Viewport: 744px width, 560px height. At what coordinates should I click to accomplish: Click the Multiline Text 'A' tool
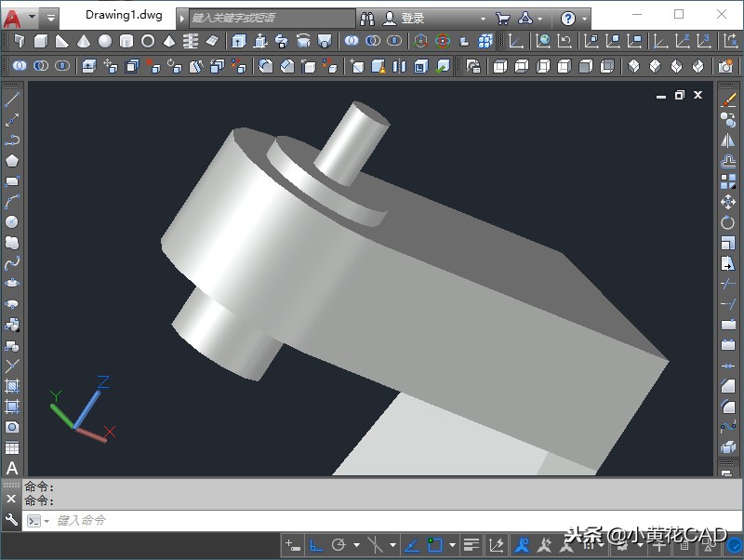click(x=12, y=469)
